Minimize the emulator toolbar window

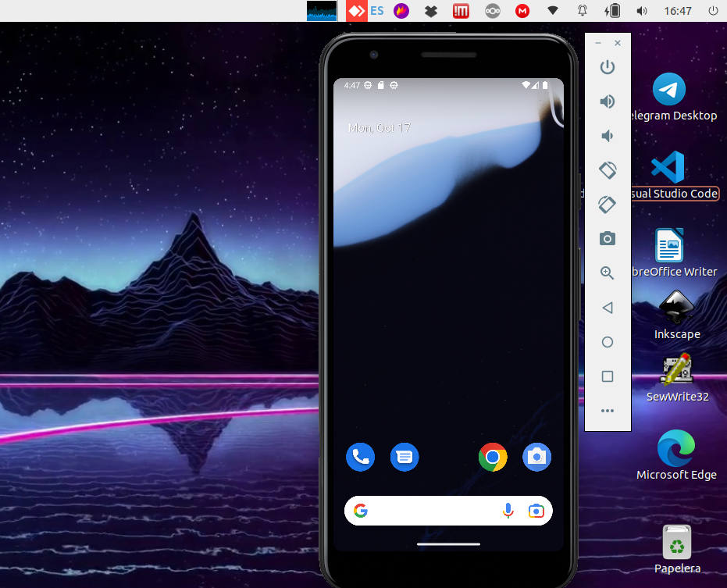(598, 43)
